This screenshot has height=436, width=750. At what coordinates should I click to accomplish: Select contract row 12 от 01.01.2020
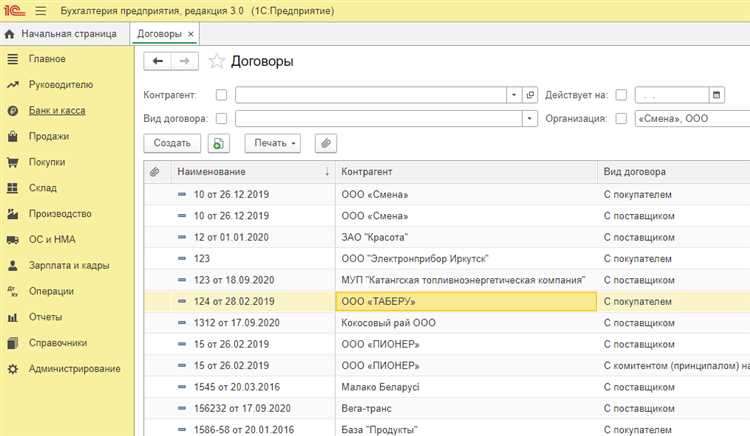pyautogui.click(x=231, y=237)
